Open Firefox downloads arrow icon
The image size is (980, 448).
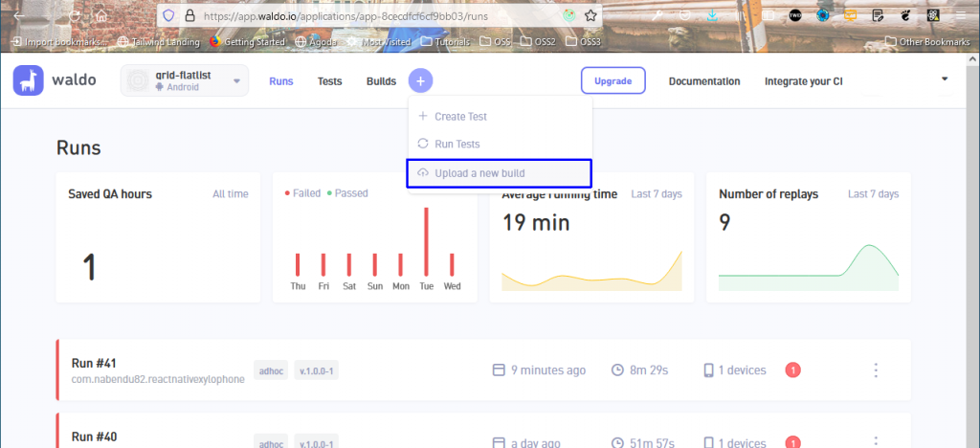click(712, 16)
